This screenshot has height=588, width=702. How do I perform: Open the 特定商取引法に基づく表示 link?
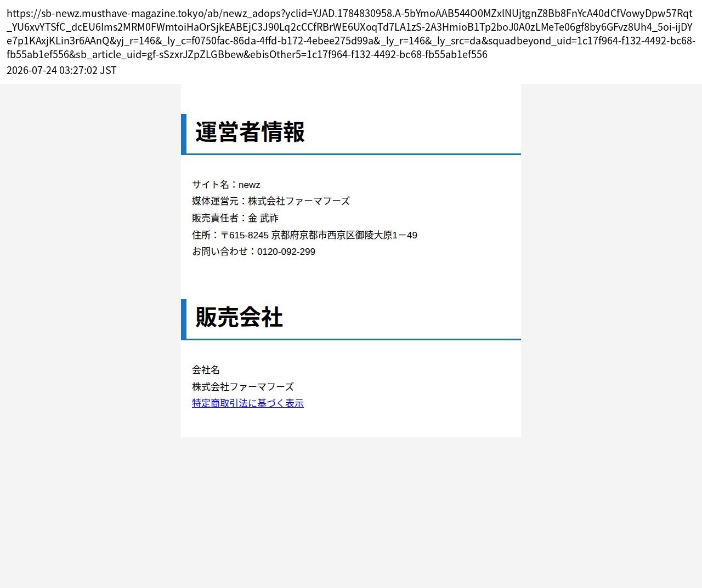pos(248,403)
